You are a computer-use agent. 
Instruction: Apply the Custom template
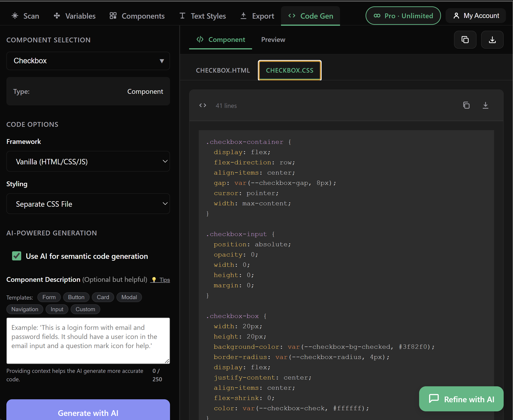(x=85, y=309)
